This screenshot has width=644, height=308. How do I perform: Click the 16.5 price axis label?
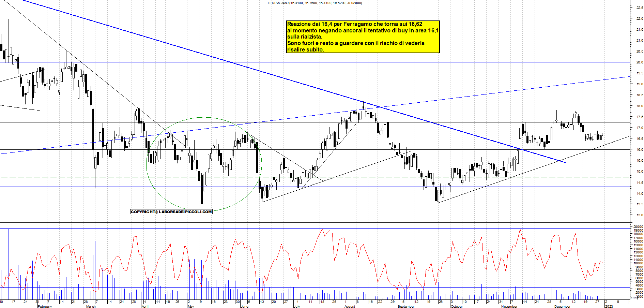click(x=640, y=139)
